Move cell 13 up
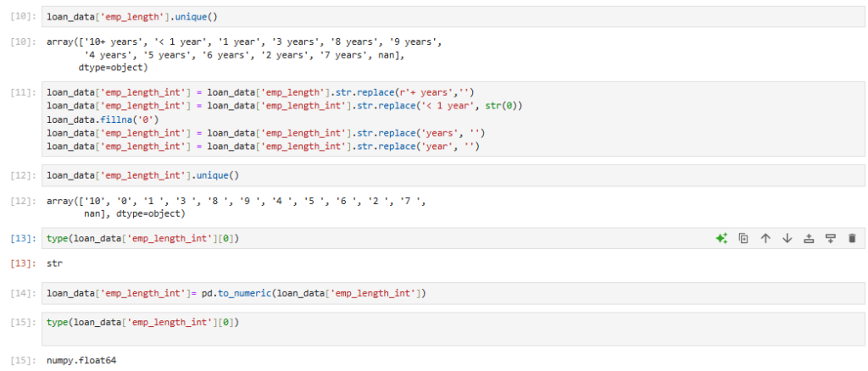The height and width of the screenshot is (371, 868). (x=765, y=239)
